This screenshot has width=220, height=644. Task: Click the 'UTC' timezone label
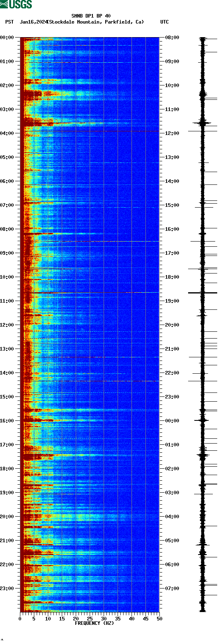(165, 22)
